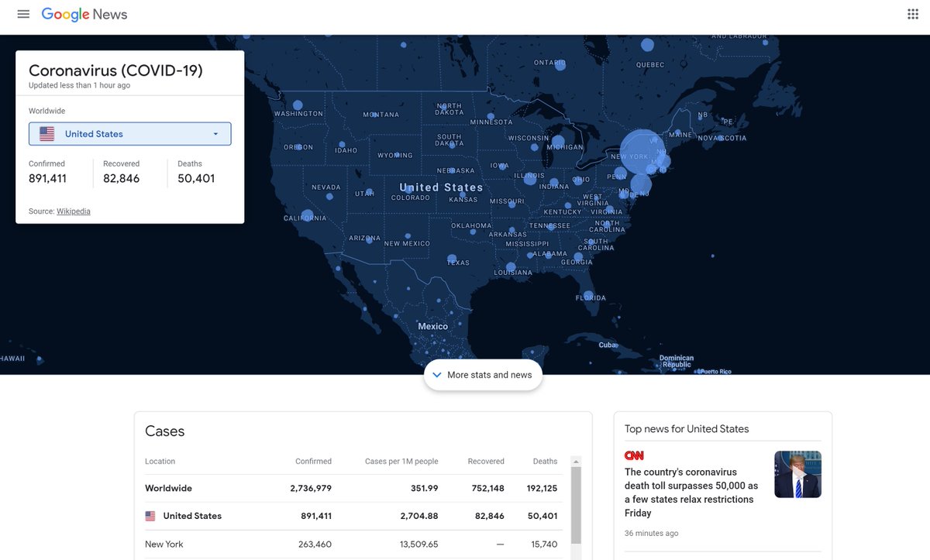This screenshot has width=930, height=560.
Task: Click the Washington state case bubble
Action: 298,105
